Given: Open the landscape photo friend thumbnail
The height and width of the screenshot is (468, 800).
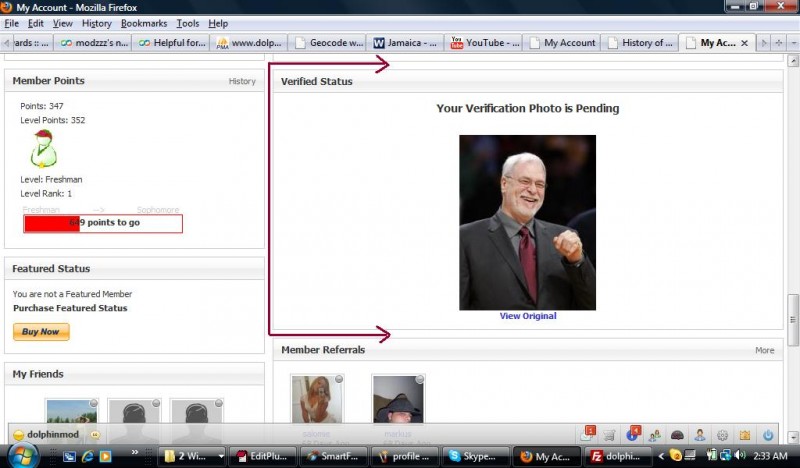Looking at the screenshot, I should (x=71, y=412).
